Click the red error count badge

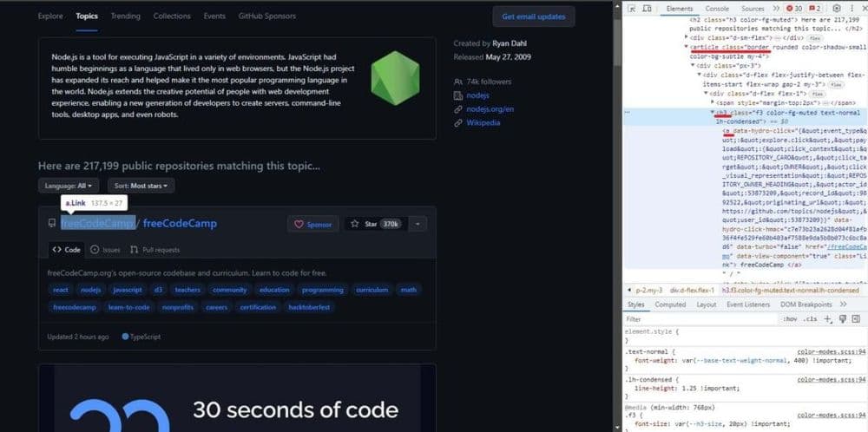794,9
